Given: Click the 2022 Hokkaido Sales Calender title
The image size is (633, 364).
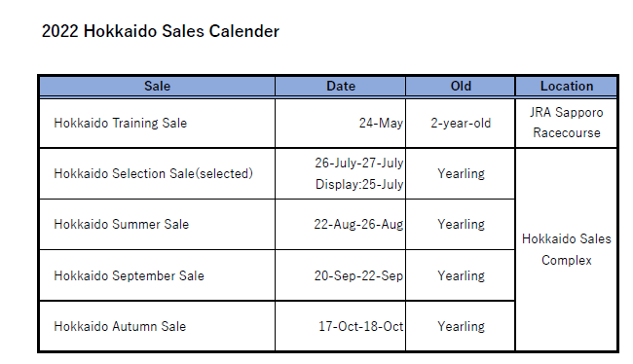Looking at the screenshot, I should coord(161,31).
